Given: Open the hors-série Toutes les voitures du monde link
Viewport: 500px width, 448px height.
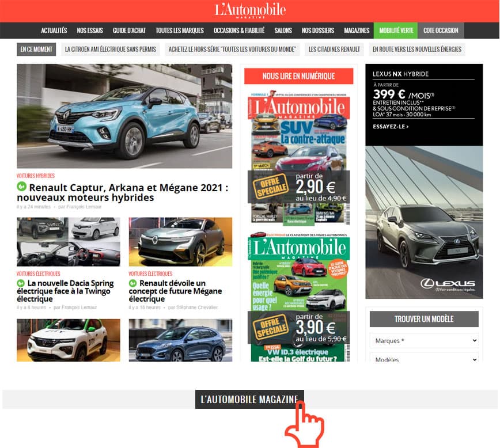Looking at the screenshot, I should tap(232, 49).
